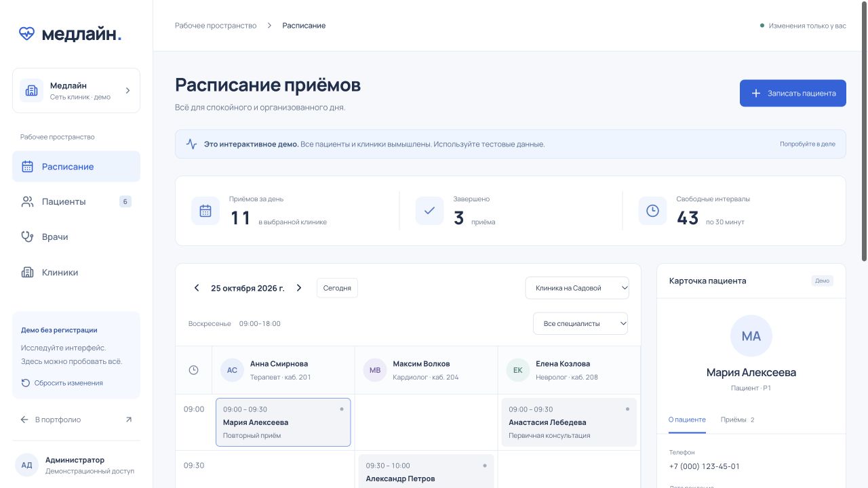Viewport: 868px width, 488px height.
Task: Open Клиники in the sidebar
Action: [76, 272]
